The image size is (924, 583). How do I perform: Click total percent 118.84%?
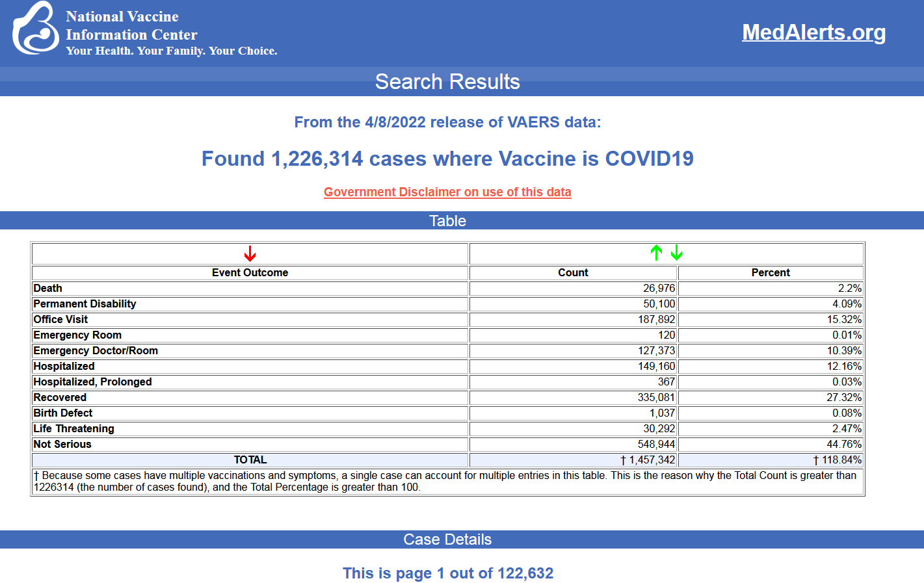tap(838, 460)
